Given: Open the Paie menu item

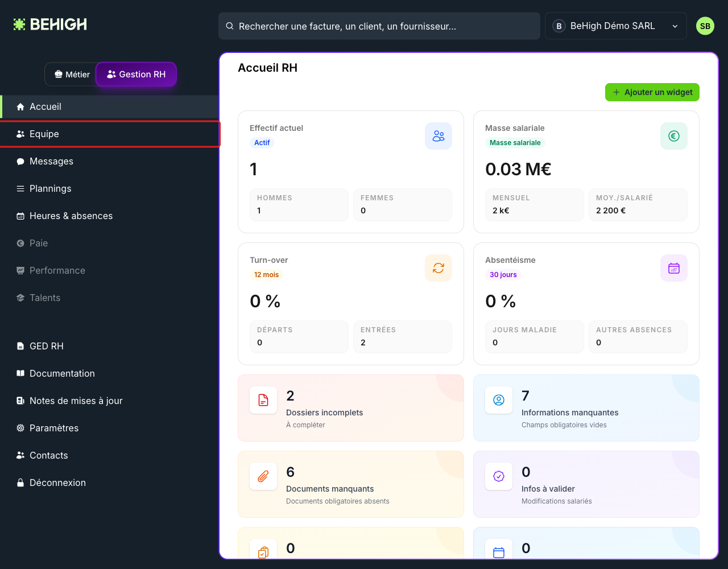Looking at the screenshot, I should click(x=110, y=244).
